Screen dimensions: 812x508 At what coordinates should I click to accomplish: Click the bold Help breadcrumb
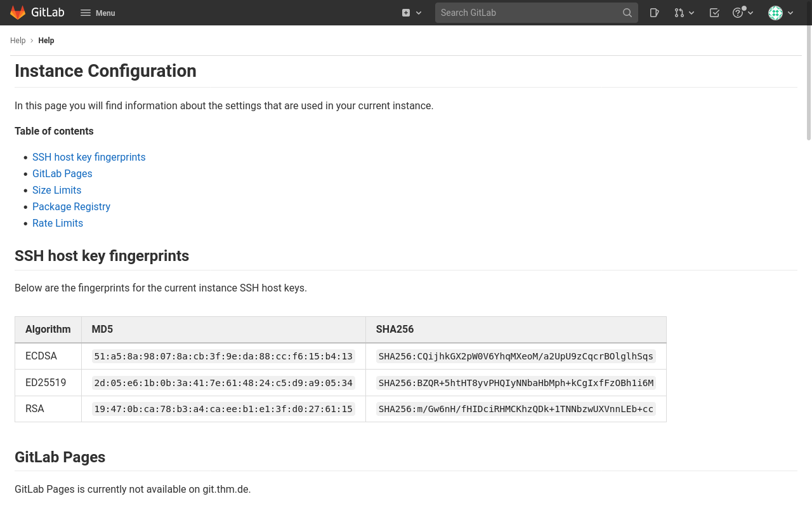(x=46, y=41)
